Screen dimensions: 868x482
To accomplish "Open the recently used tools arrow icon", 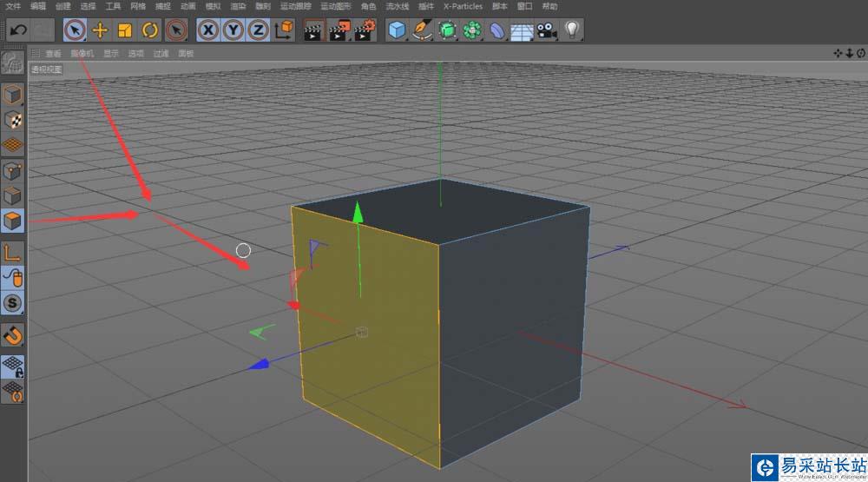I will (x=176, y=30).
